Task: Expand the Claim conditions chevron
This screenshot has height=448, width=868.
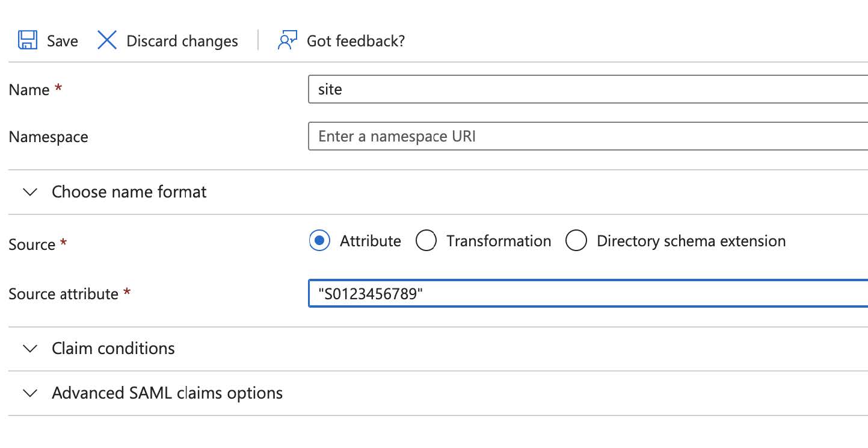Action: pos(29,349)
